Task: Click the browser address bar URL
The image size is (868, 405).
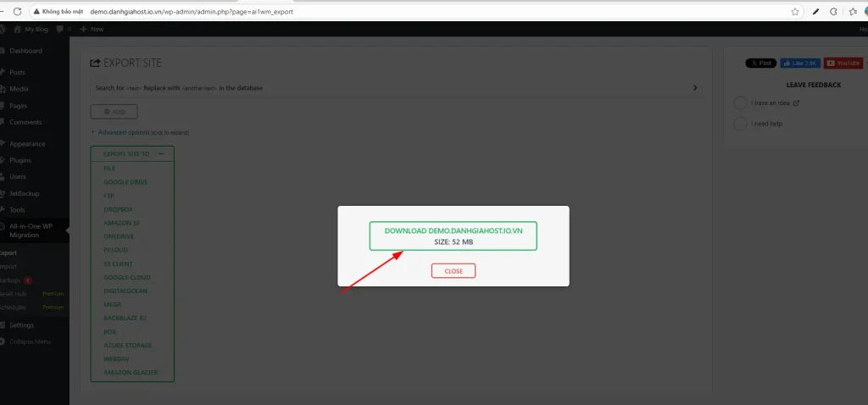Action: pos(192,12)
